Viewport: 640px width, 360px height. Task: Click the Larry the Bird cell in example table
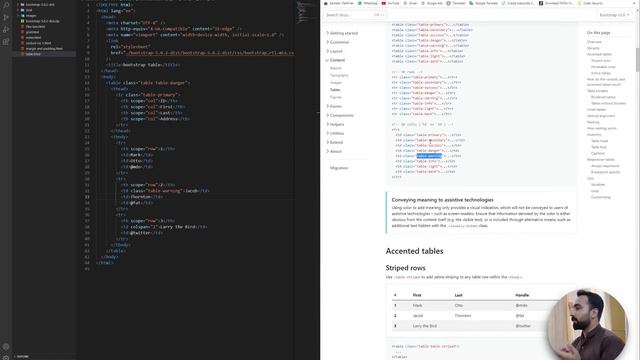424,326
